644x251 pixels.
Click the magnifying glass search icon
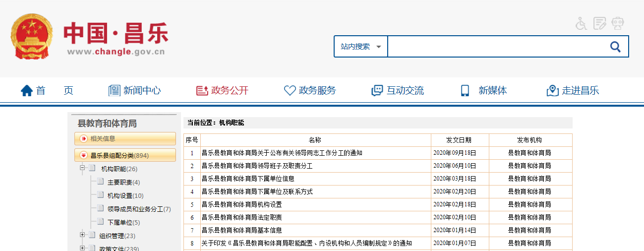point(615,47)
